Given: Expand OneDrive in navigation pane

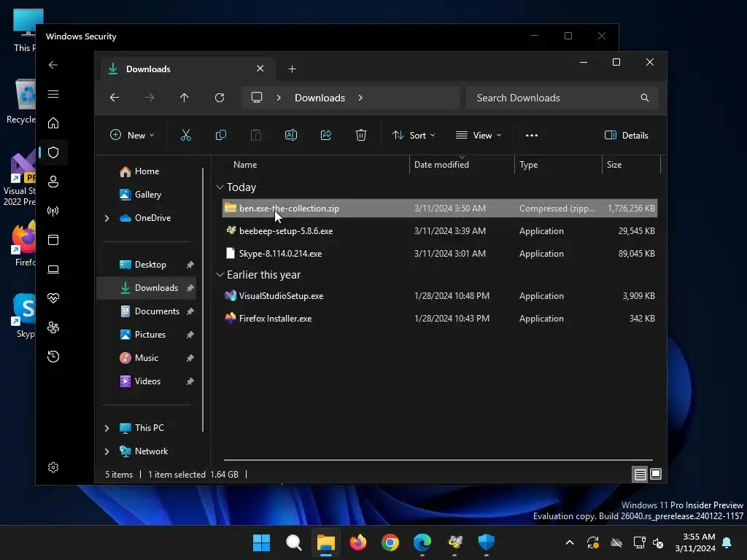Looking at the screenshot, I should (107, 218).
